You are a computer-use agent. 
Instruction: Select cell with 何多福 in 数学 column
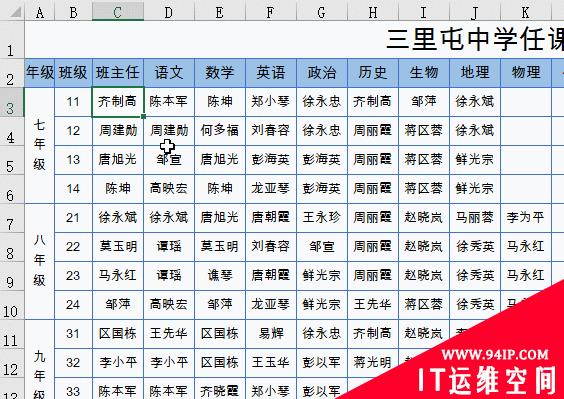tap(219, 131)
